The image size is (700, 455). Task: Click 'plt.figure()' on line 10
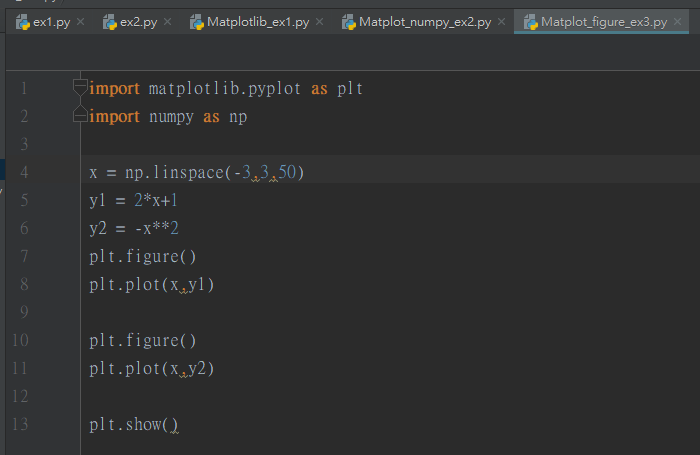[x=142, y=340]
